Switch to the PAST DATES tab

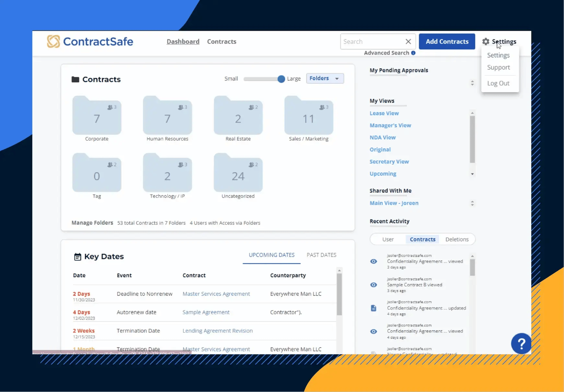(321, 255)
